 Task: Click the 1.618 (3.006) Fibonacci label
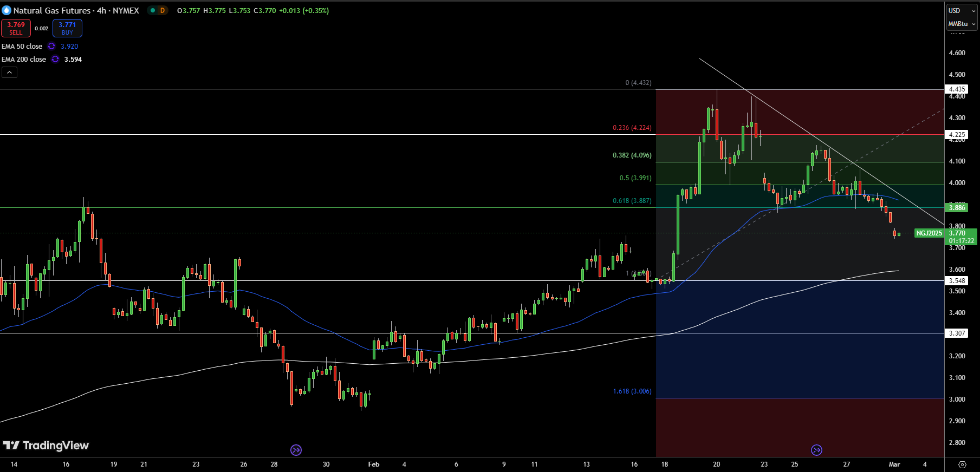click(x=632, y=391)
